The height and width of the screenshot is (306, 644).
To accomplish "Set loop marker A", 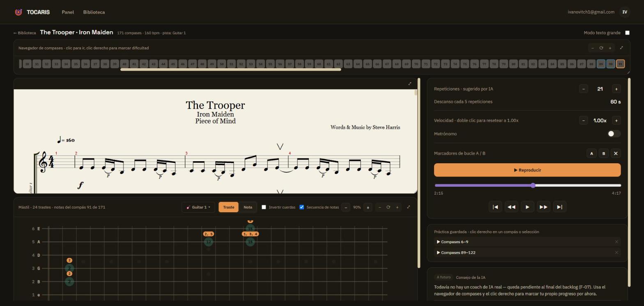I will (x=591, y=153).
